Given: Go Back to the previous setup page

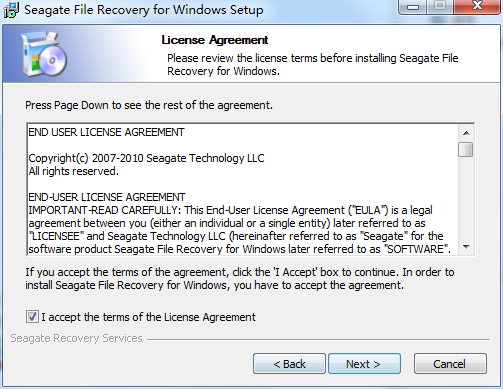Looking at the screenshot, I should point(289,364).
